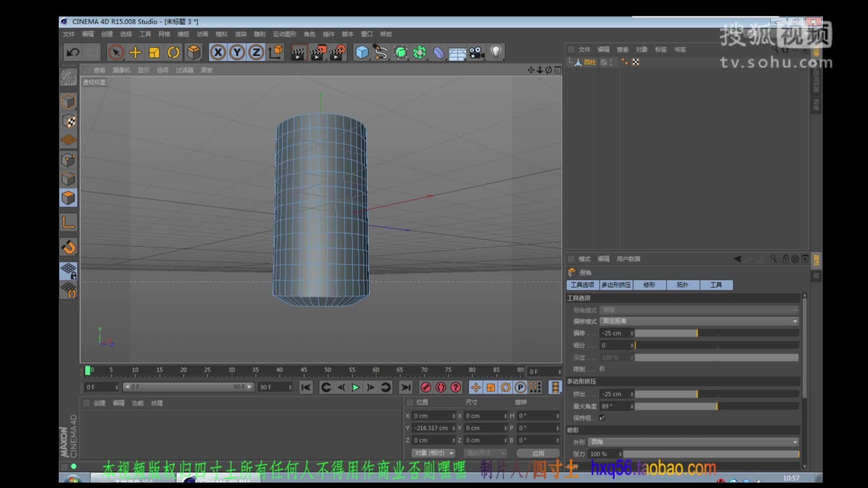Select the Rotate tool icon

click(x=174, y=52)
